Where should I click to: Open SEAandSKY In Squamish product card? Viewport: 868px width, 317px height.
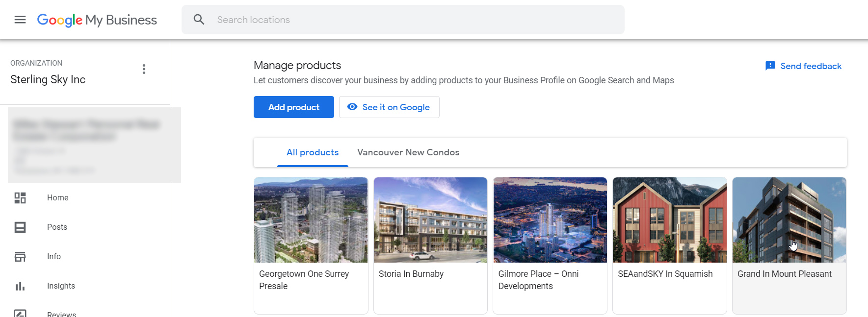[x=669, y=245]
